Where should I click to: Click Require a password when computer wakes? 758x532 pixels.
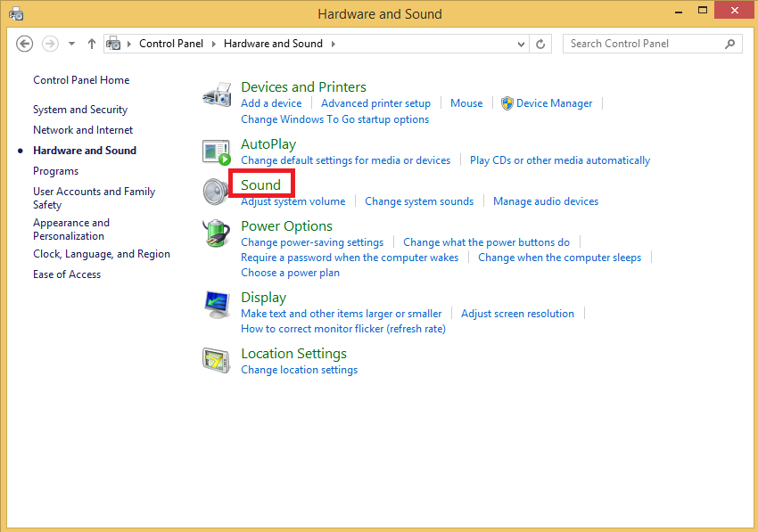coord(350,258)
